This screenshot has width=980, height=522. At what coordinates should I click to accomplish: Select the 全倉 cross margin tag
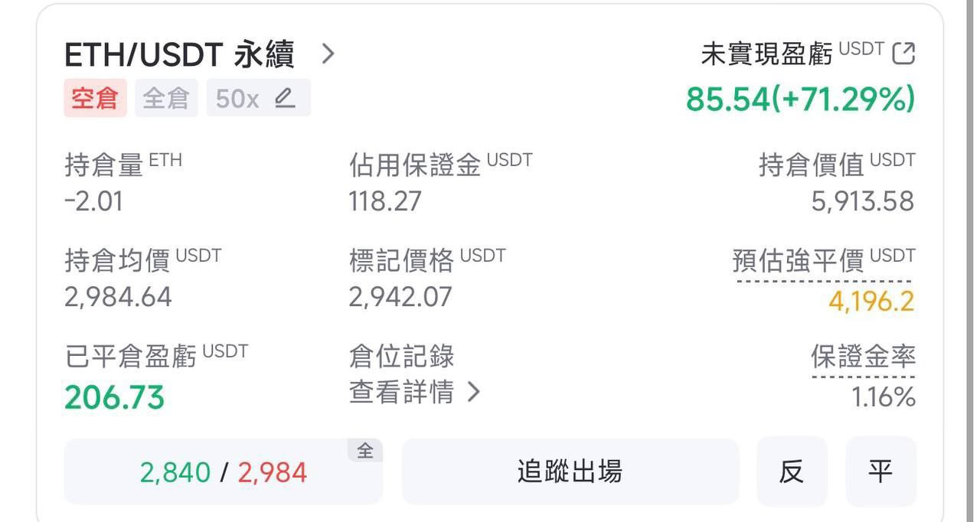coord(166,98)
